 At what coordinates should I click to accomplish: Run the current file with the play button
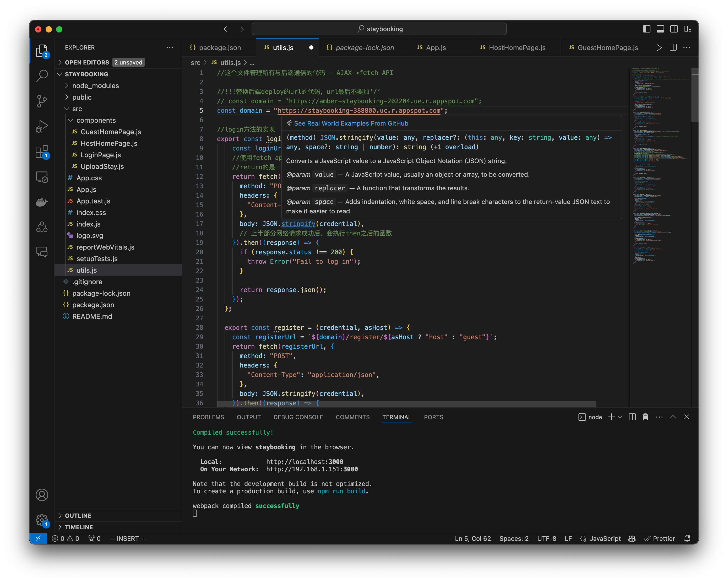pos(659,48)
